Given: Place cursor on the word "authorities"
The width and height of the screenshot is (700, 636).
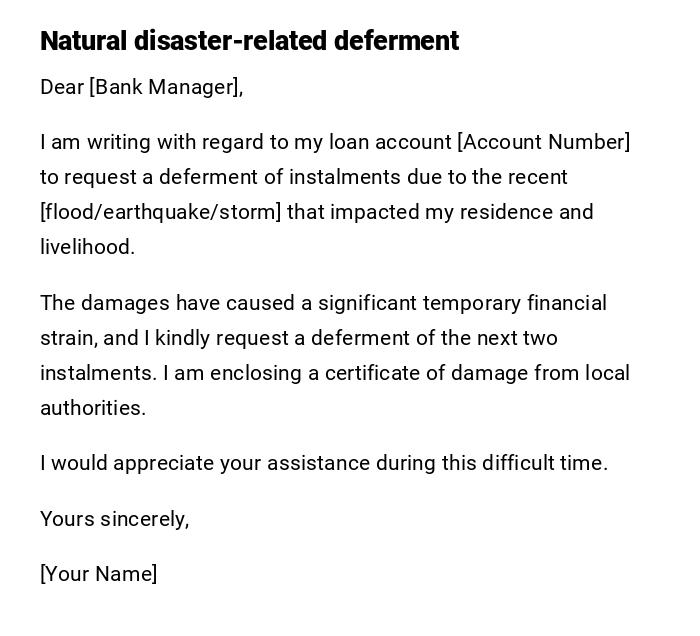Looking at the screenshot, I should click(x=91, y=408).
